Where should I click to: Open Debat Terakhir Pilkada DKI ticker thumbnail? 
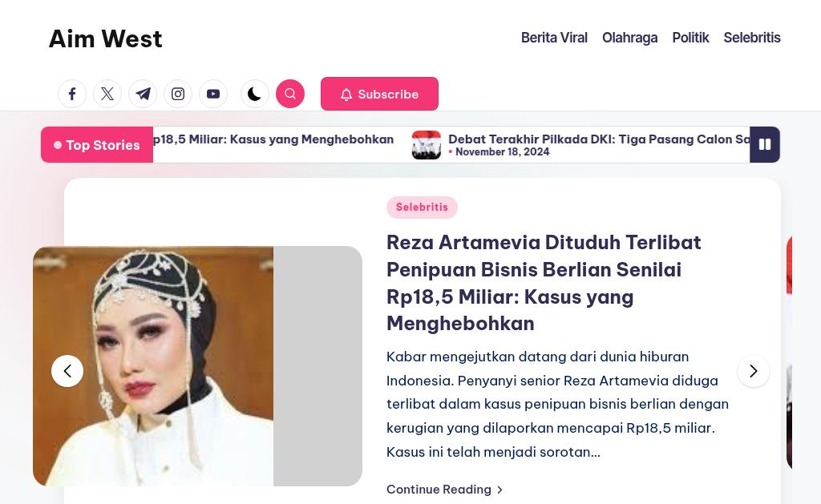click(x=427, y=145)
